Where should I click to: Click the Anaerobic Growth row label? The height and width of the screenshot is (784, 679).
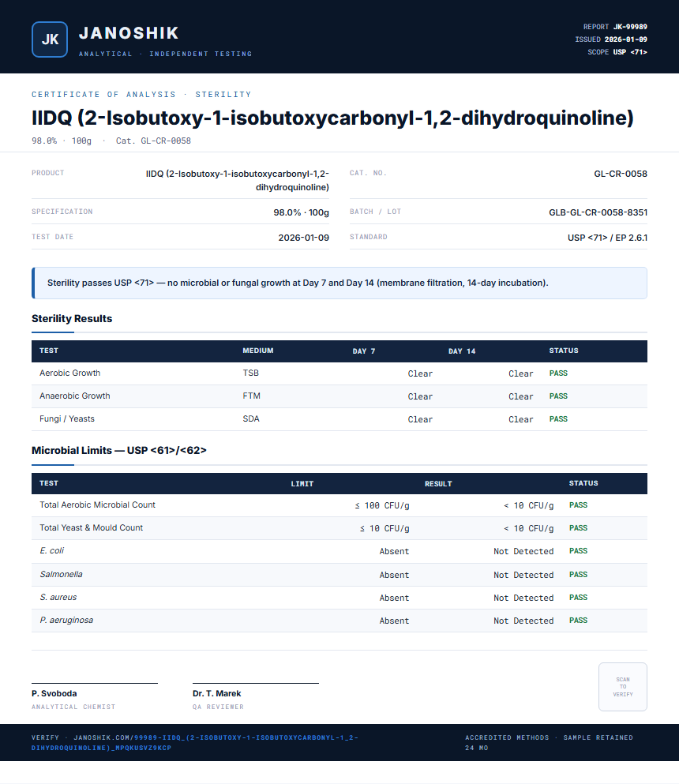tap(75, 396)
